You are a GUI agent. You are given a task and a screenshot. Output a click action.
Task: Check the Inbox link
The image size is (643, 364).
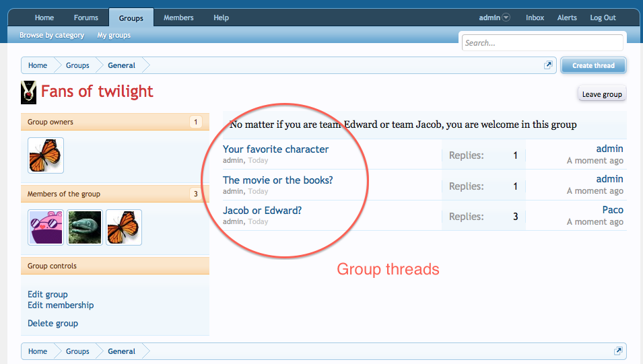click(x=535, y=18)
